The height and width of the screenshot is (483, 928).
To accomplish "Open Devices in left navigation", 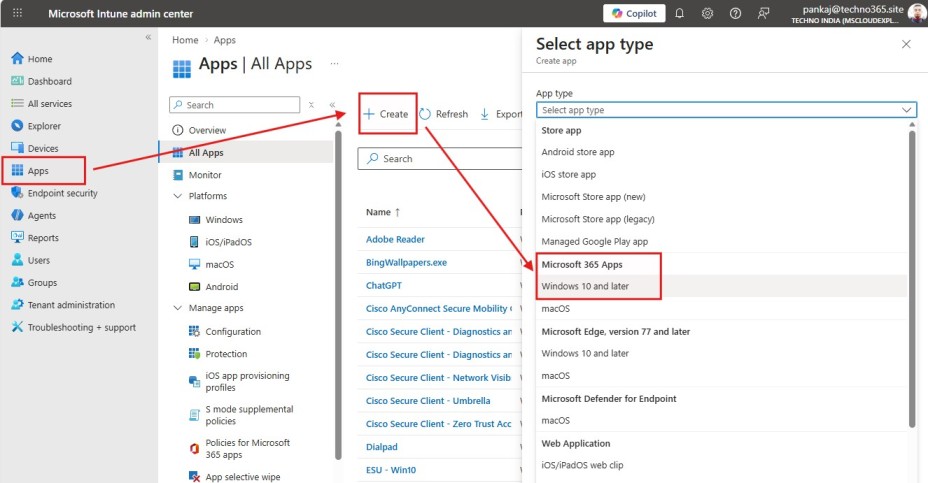I will 35,149.
